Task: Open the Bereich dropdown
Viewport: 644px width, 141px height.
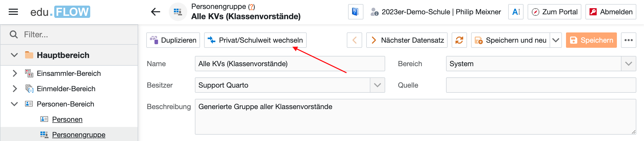Action: (628, 64)
